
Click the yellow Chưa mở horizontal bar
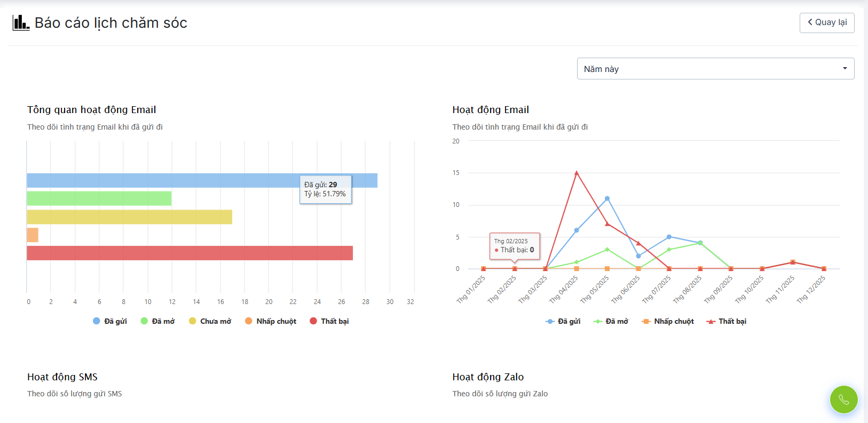click(129, 217)
